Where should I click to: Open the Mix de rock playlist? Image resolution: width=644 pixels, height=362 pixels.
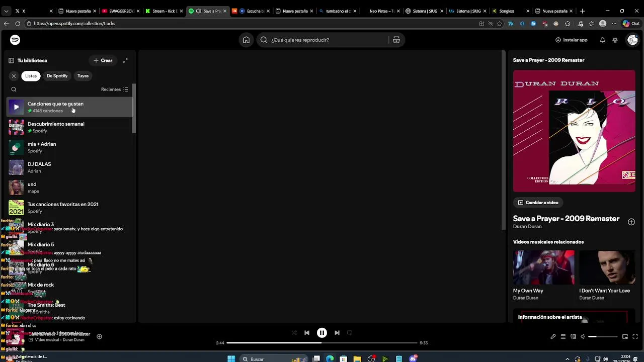click(69, 288)
